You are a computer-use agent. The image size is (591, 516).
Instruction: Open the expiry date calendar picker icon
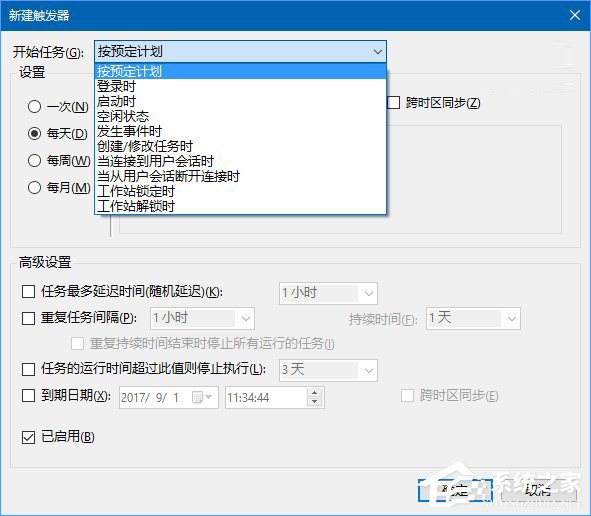[202, 397]
